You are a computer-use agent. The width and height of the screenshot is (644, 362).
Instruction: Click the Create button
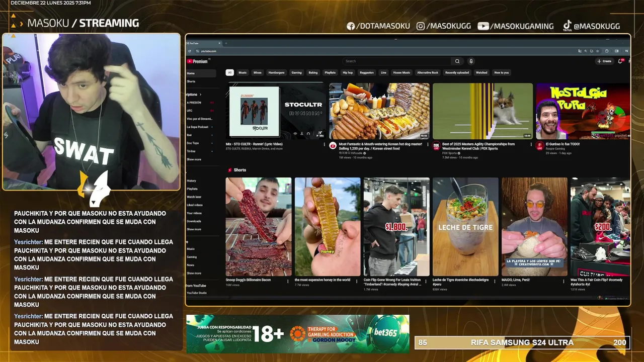[x=604, y=61]
